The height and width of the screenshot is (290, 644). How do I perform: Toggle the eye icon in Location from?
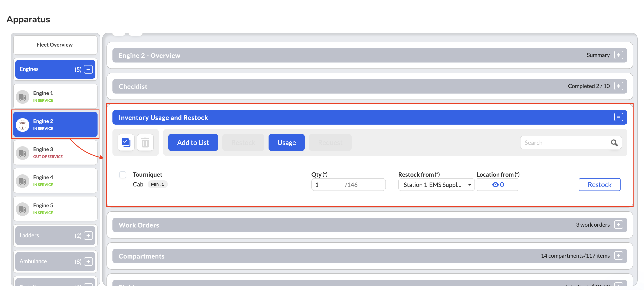(x=495, y=185)
